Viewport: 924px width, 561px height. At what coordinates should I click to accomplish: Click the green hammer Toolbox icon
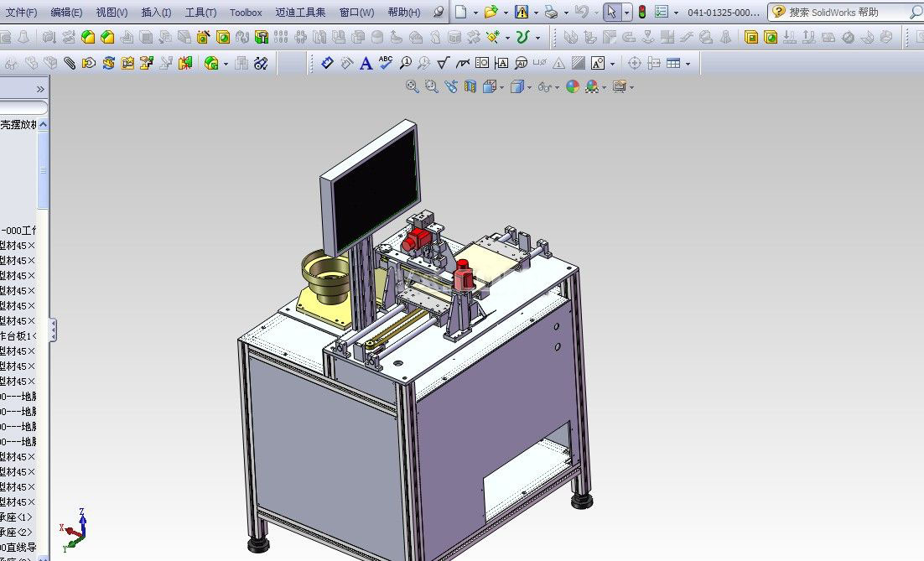click(262, 38)
